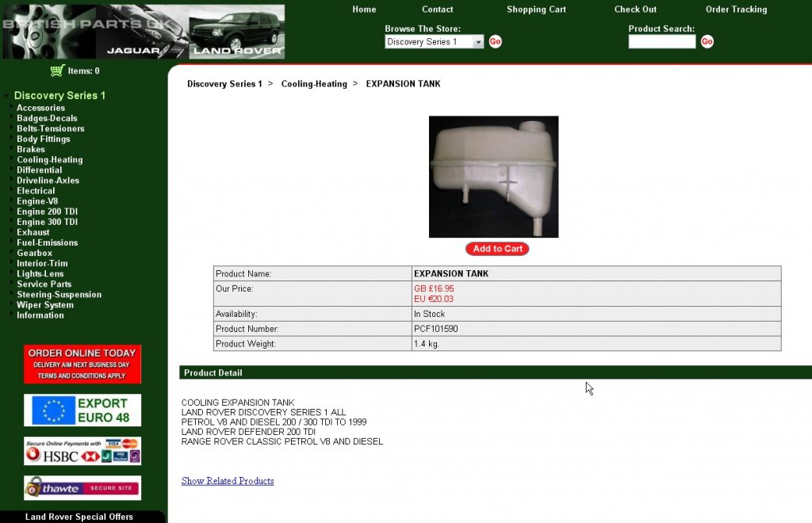The width and height of the screenshot is (812, 523).
Task: Click Discovery Series 1 in the breadcrumb
Action: [x=224, y=84]
